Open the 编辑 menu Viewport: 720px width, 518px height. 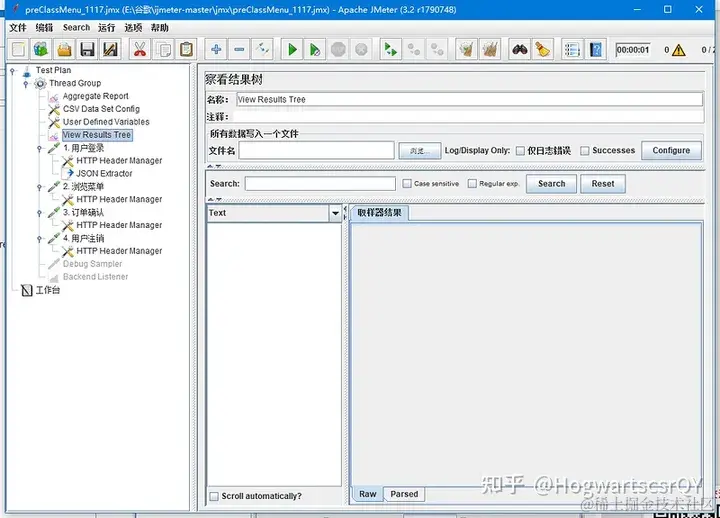coord(45,28)
